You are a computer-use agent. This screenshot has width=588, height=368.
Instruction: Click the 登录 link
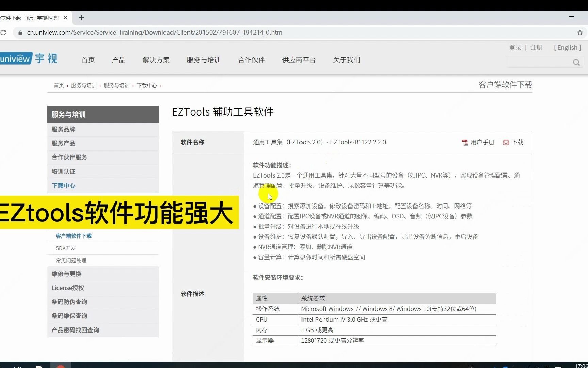tap(515, 48)
